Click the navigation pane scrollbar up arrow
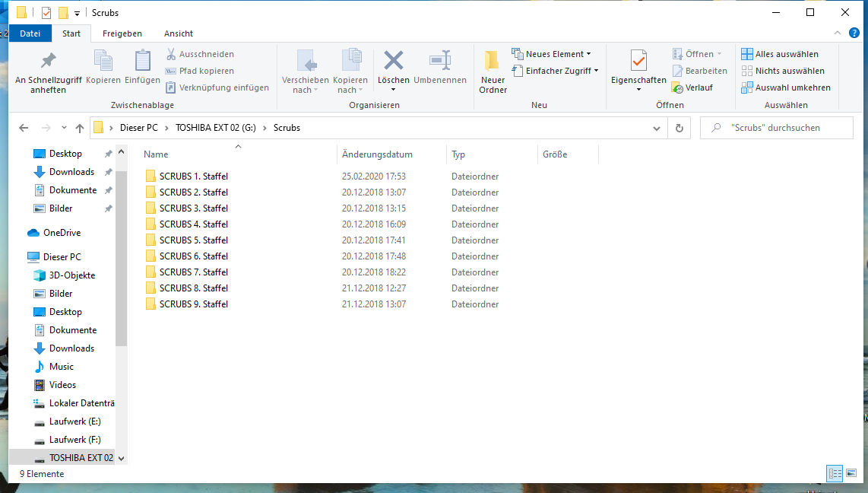 coord(122,151)
